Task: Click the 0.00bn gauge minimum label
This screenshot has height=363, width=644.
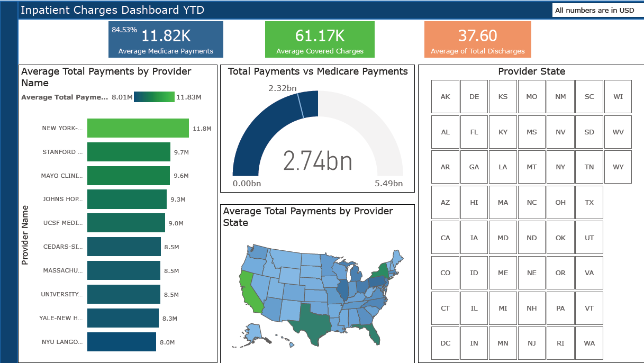Action: click(x=247, y=184)
